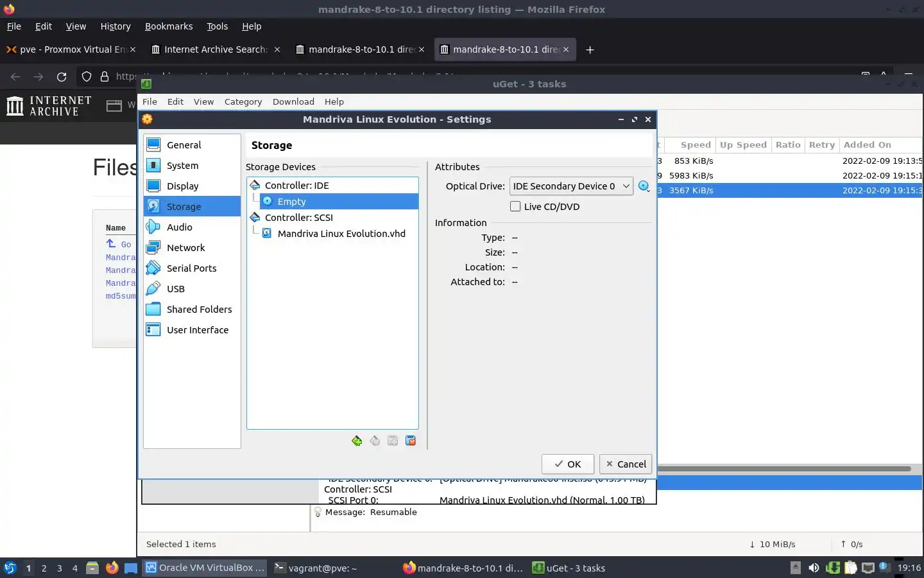
Task: Sort uGet list by Added On column
Action: (x=881, y=145)
